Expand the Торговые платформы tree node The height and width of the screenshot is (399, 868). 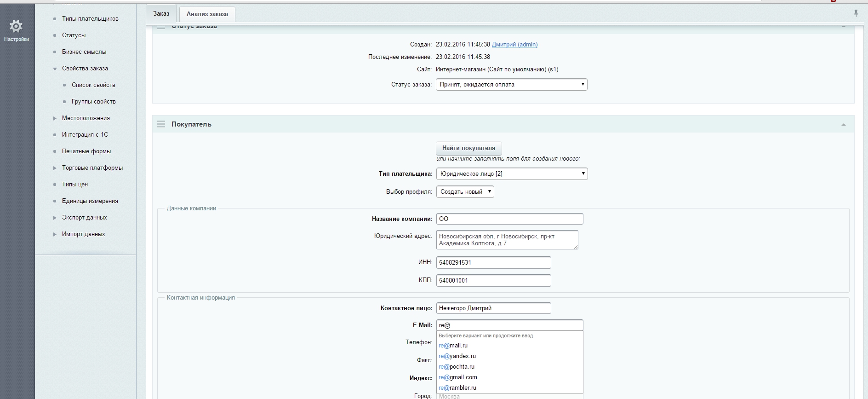coord(55,168)
